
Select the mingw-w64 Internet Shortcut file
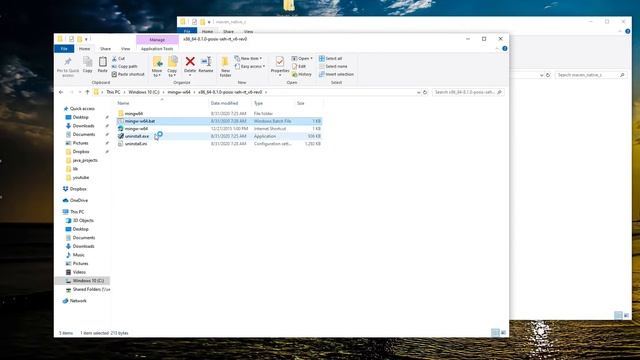219,129
